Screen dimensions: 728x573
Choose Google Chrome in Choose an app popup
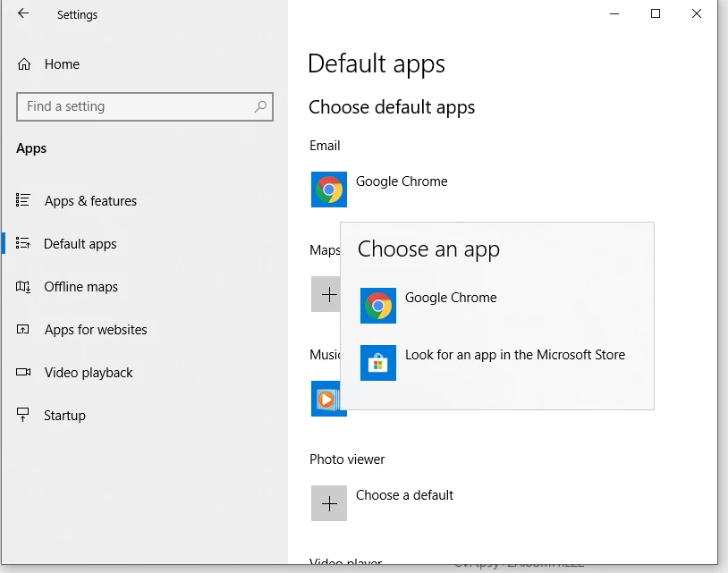click(451, 298)
